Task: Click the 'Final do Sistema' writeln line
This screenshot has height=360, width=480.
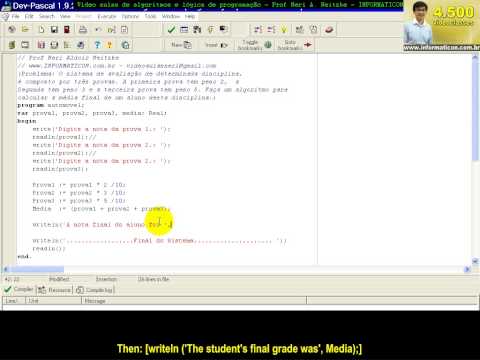Action: (x=159, y=241)
